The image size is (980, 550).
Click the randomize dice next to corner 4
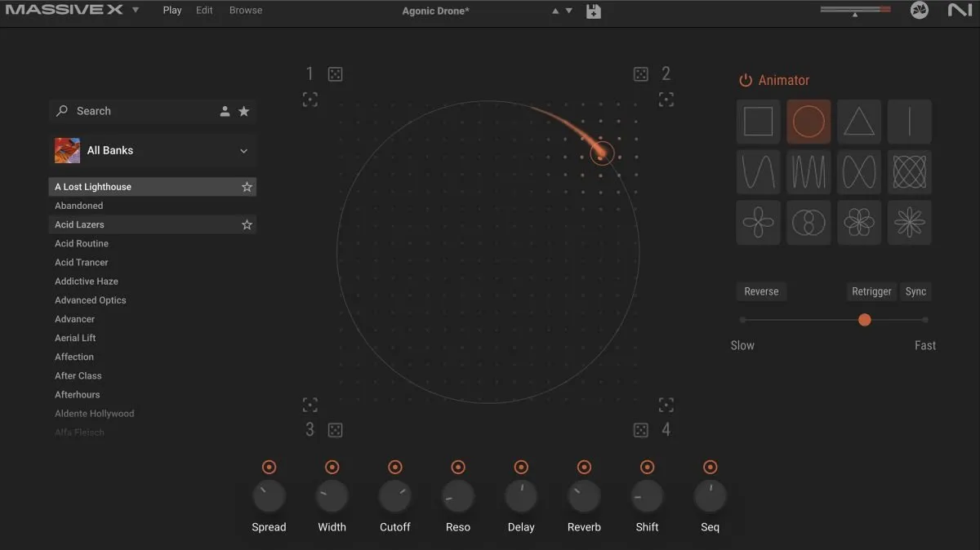pos(641,430)
